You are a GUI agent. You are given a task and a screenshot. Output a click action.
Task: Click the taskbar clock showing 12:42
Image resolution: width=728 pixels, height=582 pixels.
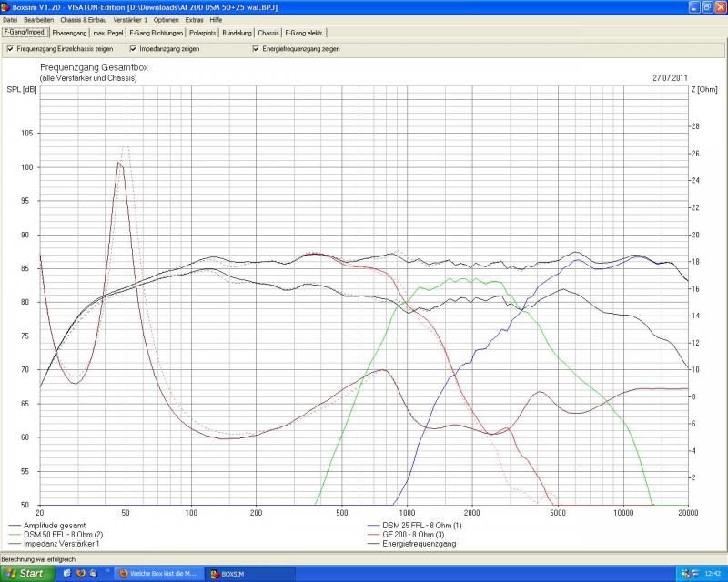(x=713, y=574)
